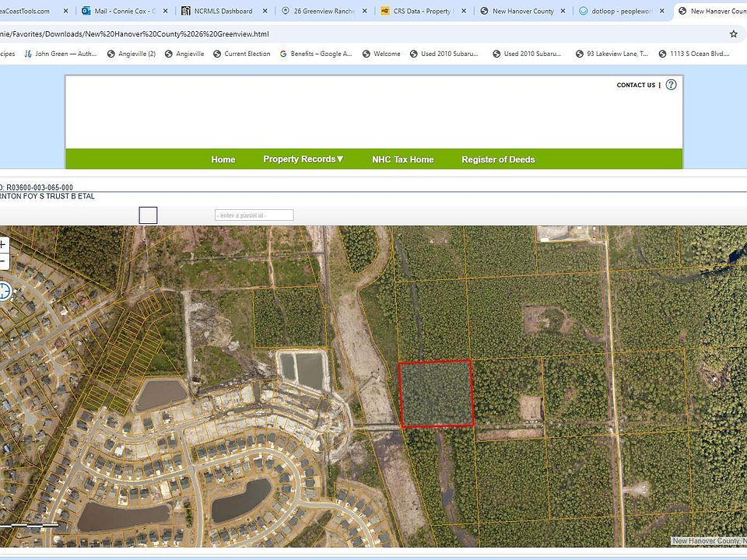Switch to the Mail - Connie Cox tab
The image size is (747, 560).
[x=124, y=12]
